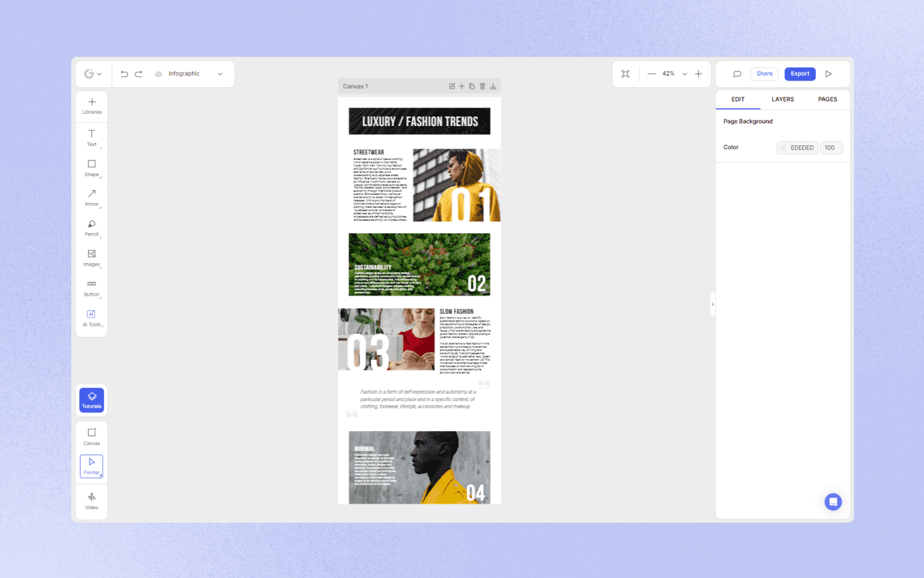
Task: Select the Shape tool
Action: point(91,168)
